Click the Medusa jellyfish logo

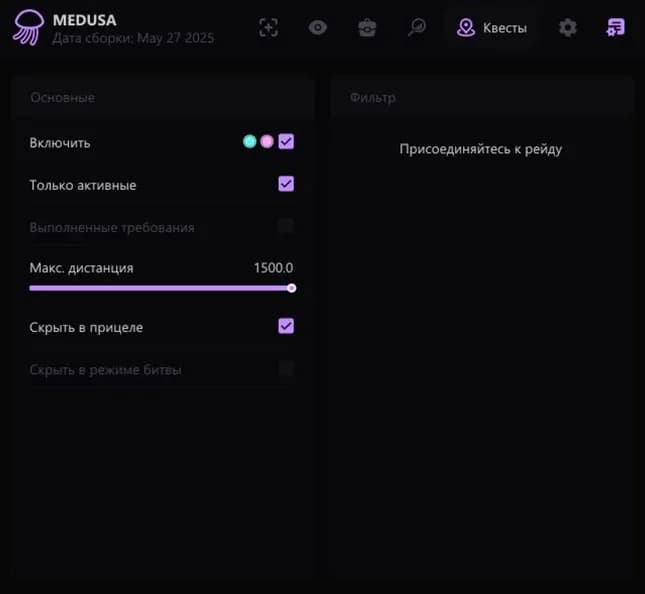[28, 27]
